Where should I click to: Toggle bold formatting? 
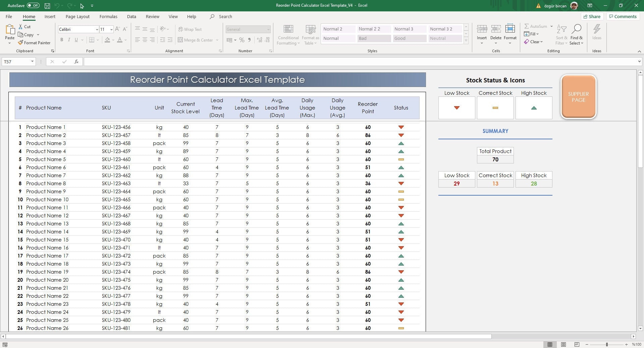[x=62, y=40]
